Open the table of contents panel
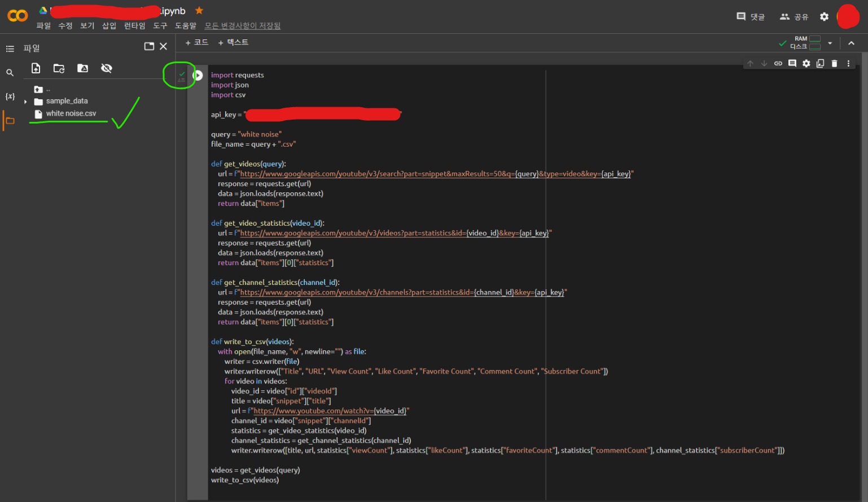Image resolution: width=868 pixels, height=502 pixels. click(10, 49)
